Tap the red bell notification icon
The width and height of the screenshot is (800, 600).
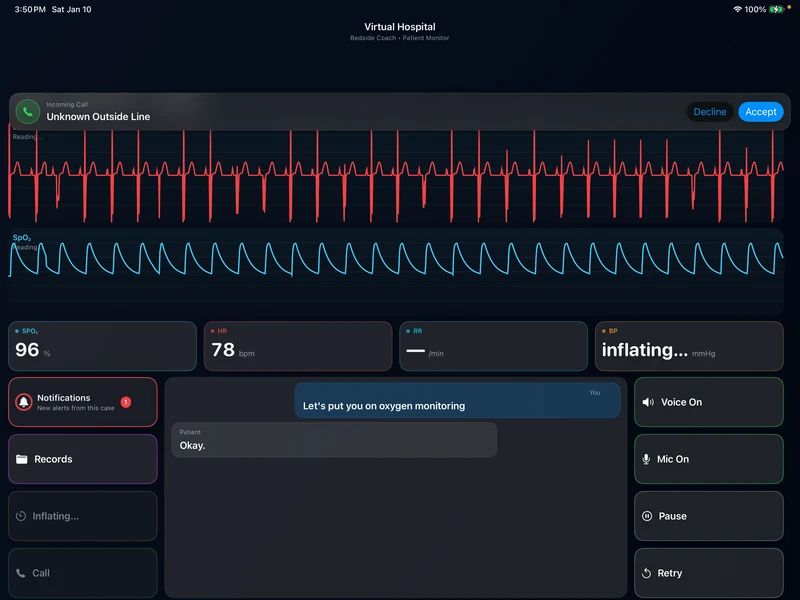[23, 402]
